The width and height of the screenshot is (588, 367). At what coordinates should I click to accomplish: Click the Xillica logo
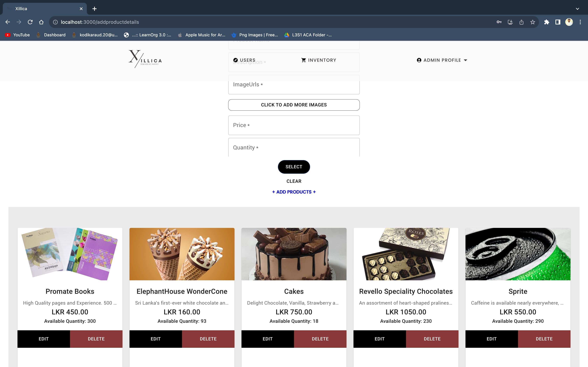[145, 59]
